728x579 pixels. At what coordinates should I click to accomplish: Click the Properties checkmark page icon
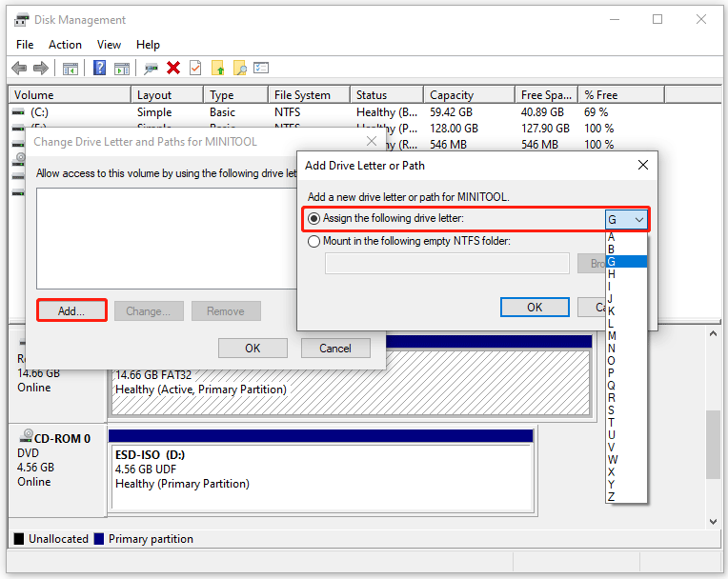point(195,68)
